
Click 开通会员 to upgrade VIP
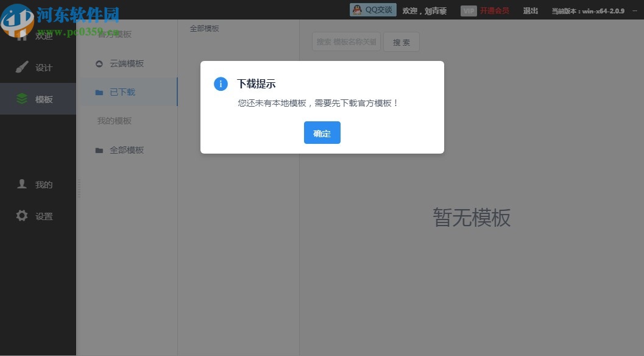[495, 10]
